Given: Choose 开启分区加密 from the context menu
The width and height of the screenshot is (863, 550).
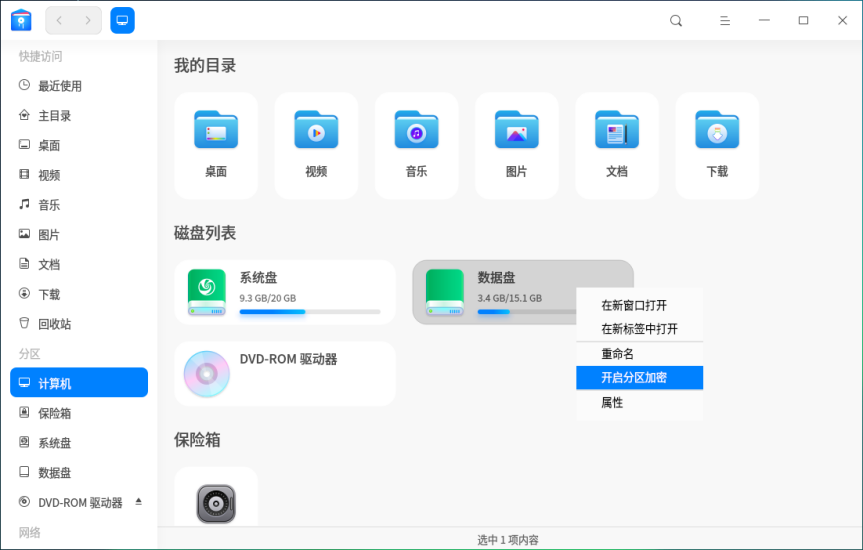Looking at the screenshot, I should [640, 378].
